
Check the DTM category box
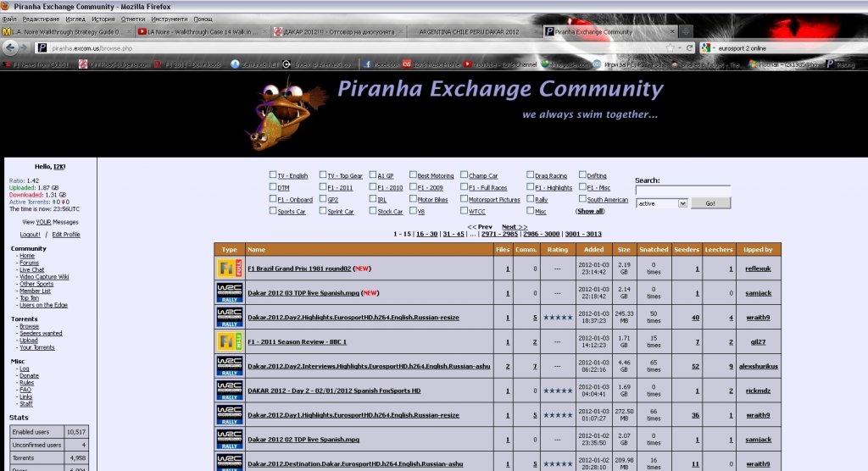(x=272, y=186)
